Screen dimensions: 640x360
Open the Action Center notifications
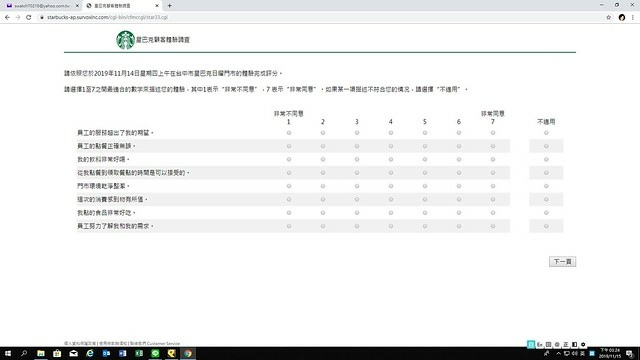(x=630, y=353)
